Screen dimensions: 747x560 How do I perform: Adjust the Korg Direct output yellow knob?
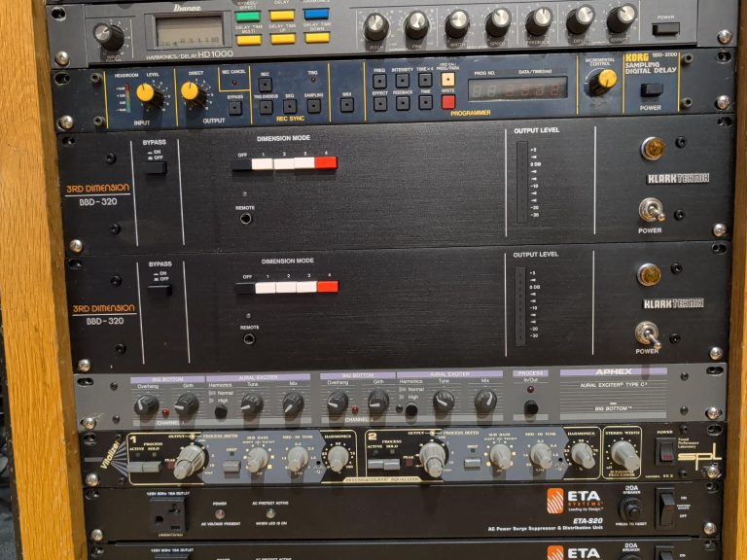click(x=195, y=93)
